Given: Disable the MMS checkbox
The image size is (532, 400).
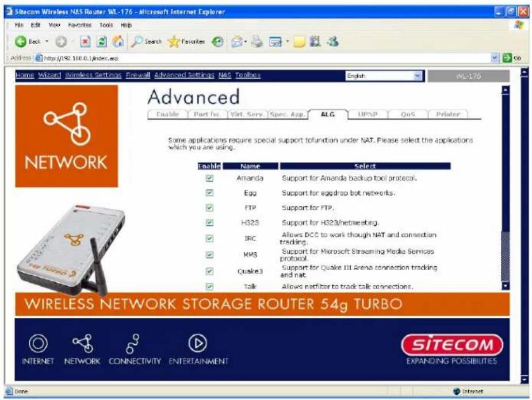Looking at the screenshot, I should [x=210, y=255].
